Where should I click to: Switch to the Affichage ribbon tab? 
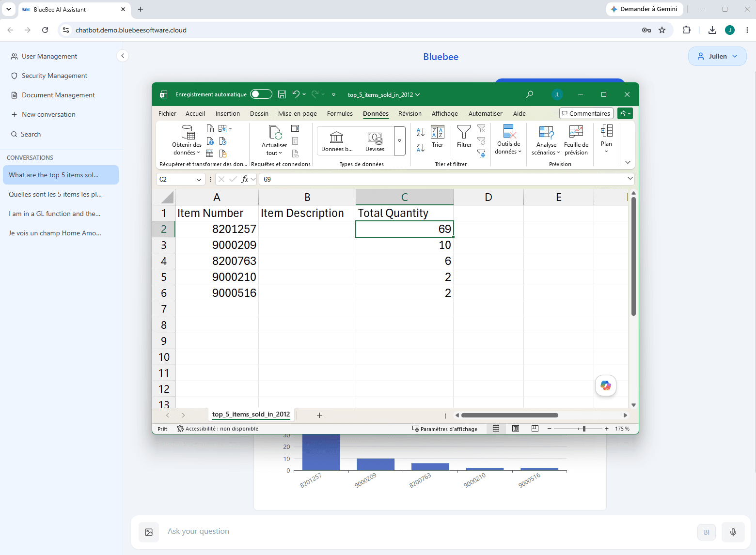pyautogui.click(x=445, y=113)
